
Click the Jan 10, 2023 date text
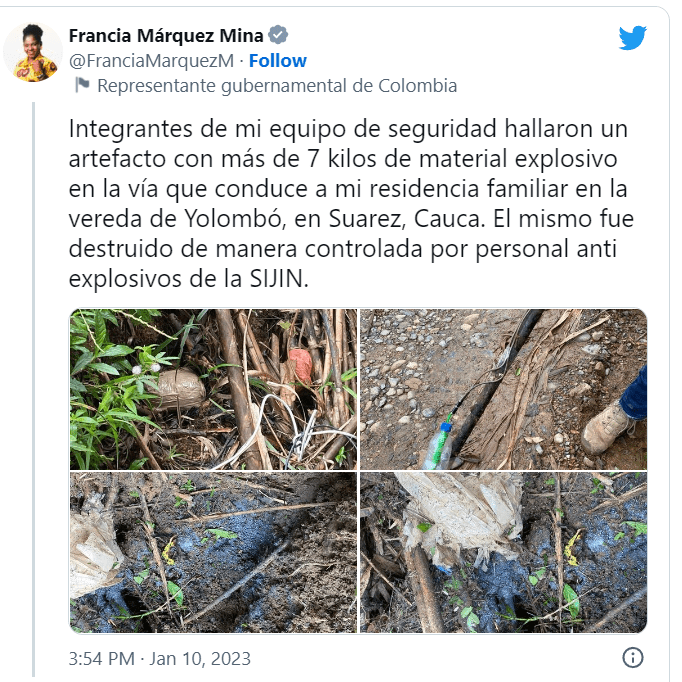point(200,659)
